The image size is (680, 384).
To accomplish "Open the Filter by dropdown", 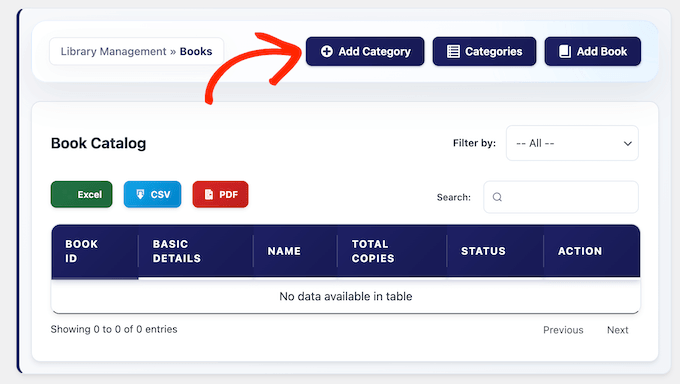I will pyautogui.click(x=572, y=143).
